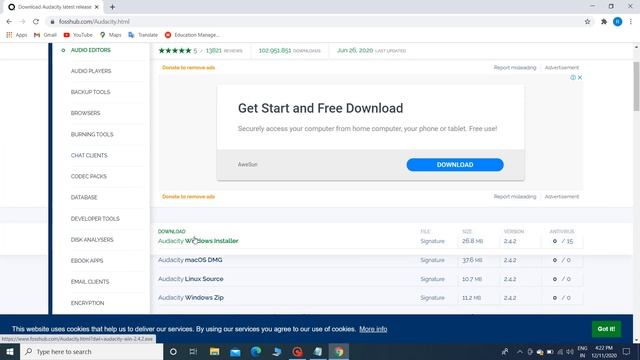
Task: View antivirus result for macOS DMG
Action: point(562,260)
